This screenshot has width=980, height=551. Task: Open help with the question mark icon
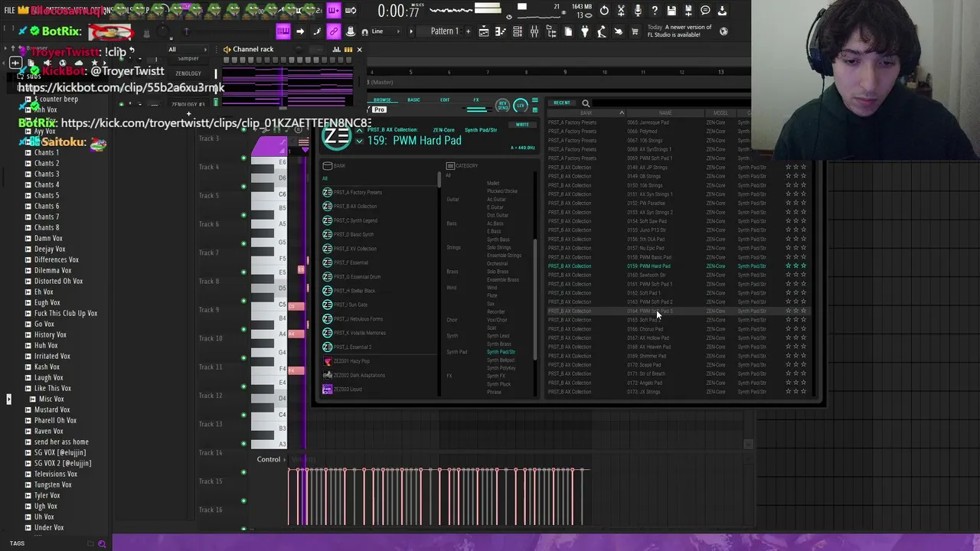coord(655,11)
